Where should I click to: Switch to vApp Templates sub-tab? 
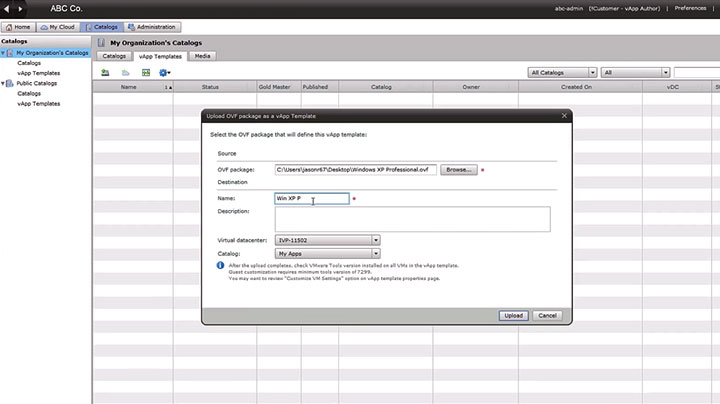160,56
